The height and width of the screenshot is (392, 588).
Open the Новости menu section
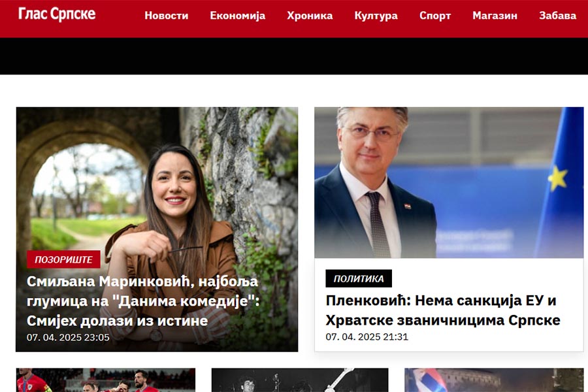pos(166,16)
